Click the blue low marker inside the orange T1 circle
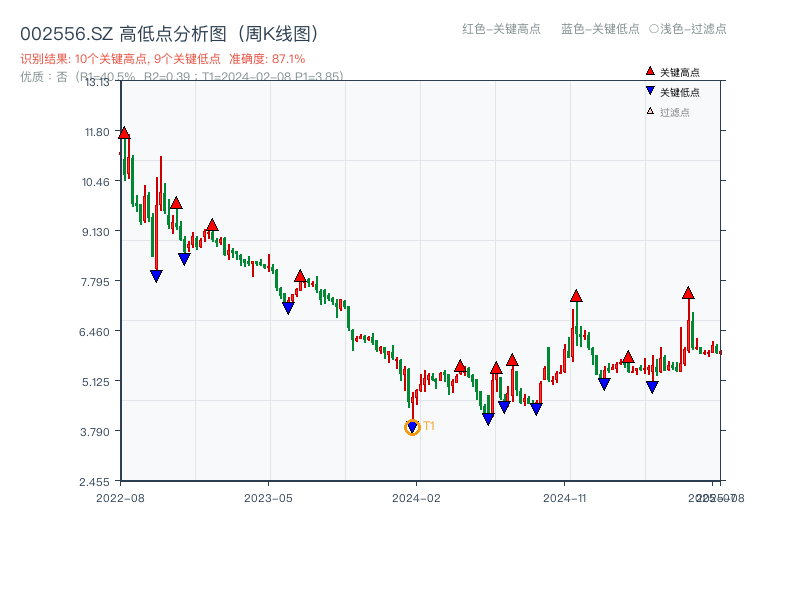The width and height of the screenshot is (800, 600). pos(412,428)
